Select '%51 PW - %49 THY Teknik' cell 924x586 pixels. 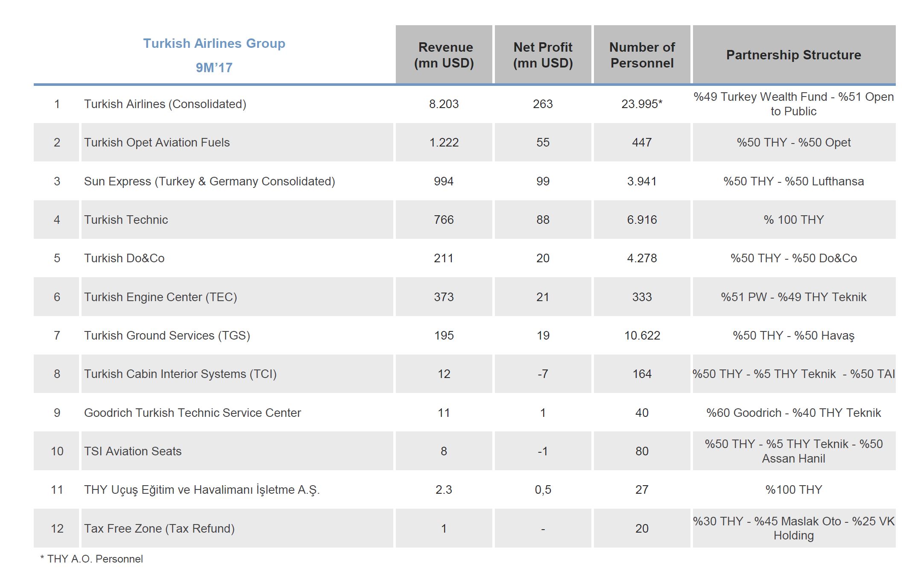[x=794, y=297]
